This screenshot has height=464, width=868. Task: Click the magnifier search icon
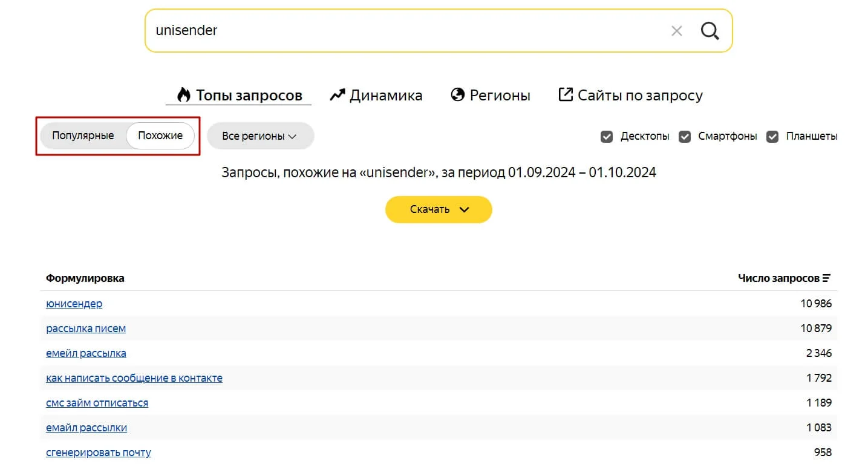(x=710, y=30)
